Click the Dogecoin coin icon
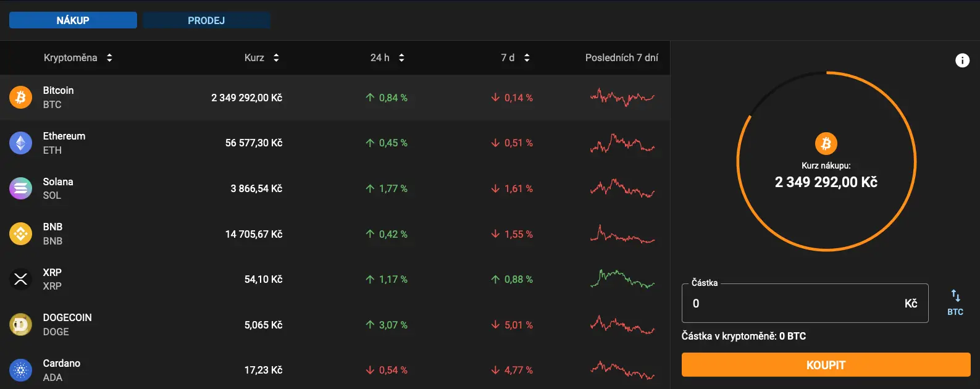The height and width of the screenshot is (389, 980). [x=20, y=325]
